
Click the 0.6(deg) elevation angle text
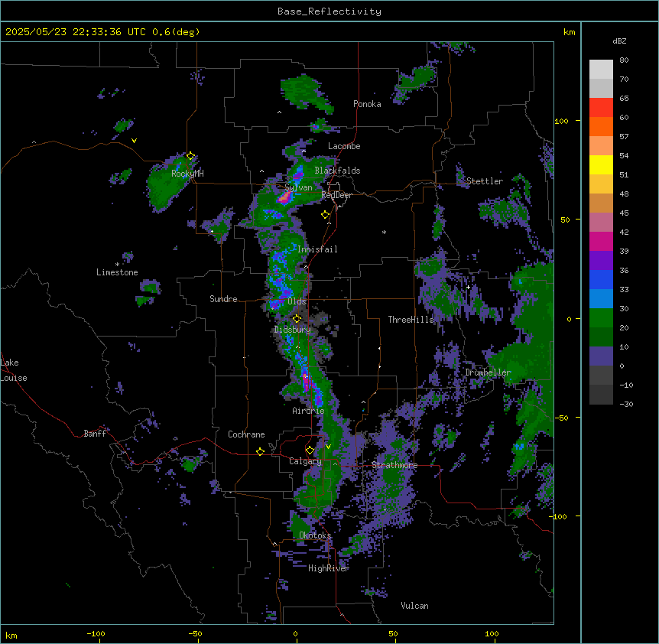coord(176,32)
